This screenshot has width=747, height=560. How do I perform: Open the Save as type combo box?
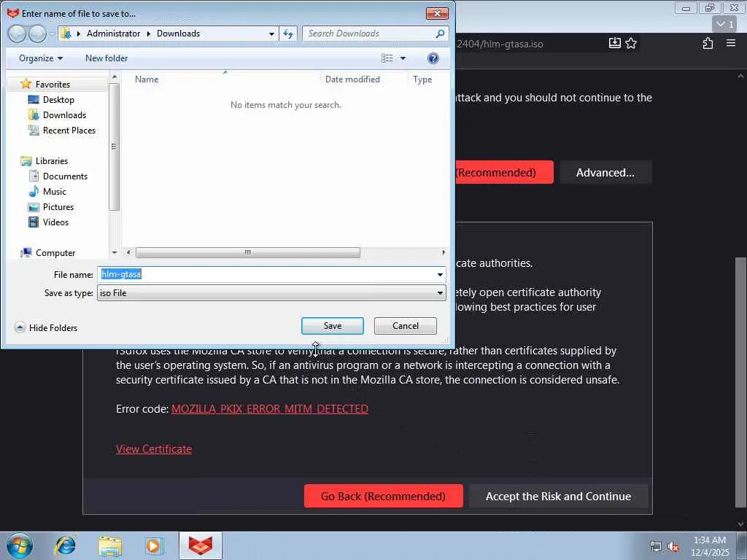(x=271, y=293)
